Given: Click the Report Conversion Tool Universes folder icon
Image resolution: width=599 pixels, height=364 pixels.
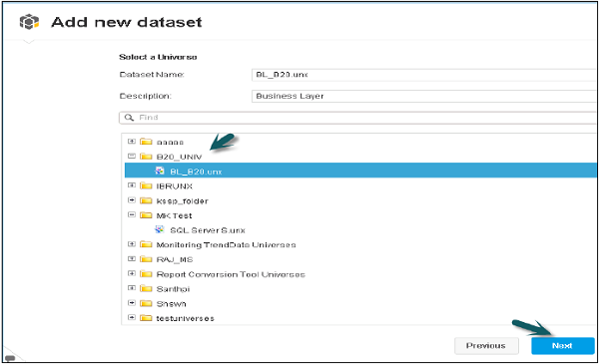Looking at the screenshot, I should [146, 274].
